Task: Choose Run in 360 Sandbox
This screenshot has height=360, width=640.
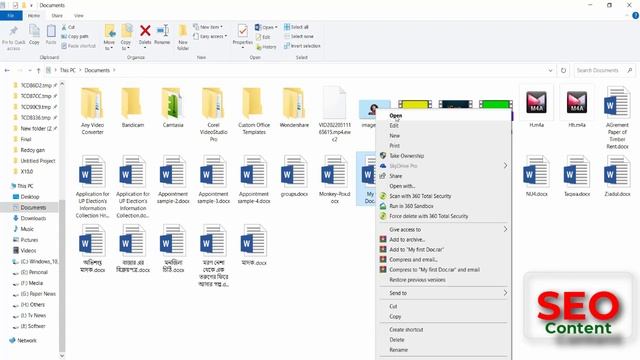Action: (x=443, y=206)
